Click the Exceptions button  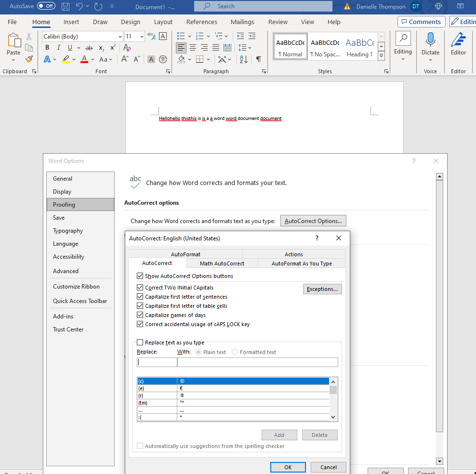pyautogui.click(x=322, y=289)
